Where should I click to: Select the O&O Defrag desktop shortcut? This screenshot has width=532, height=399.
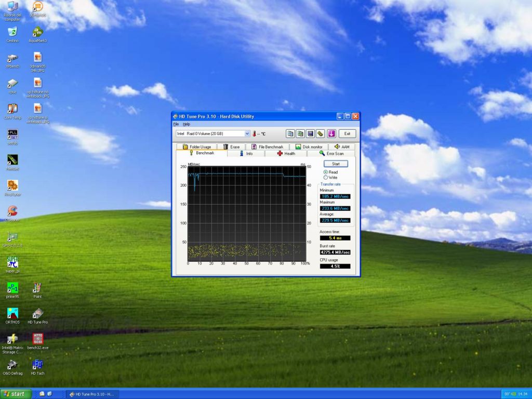[12, 367]
